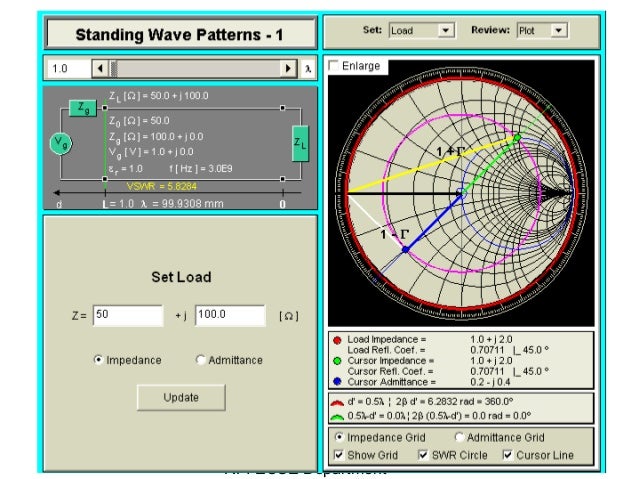Click the red arc d' legend icon
Viewport: 638px width, 479px height.
point(337,403)
